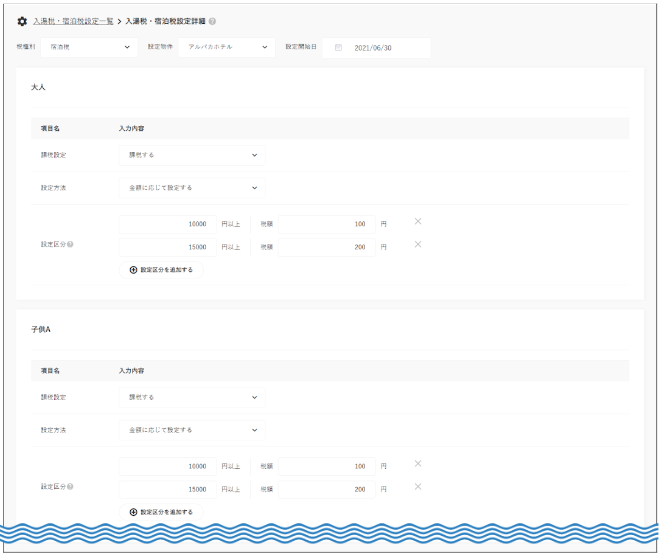
Task: Open the 税種別 dropdown showing 宿泊税
Action: point(91,47)
